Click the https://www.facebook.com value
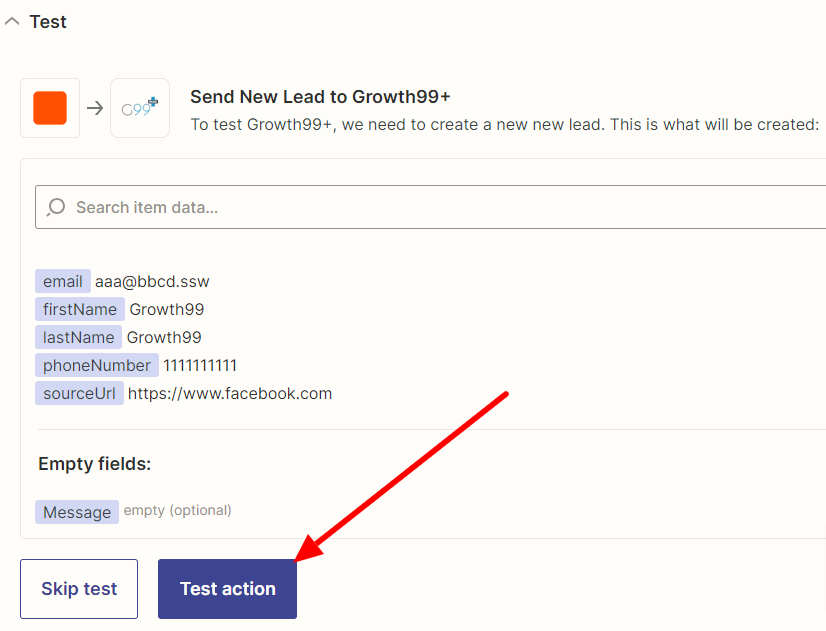The height and width of the screenshot is (631, 826). pos(230,393)
